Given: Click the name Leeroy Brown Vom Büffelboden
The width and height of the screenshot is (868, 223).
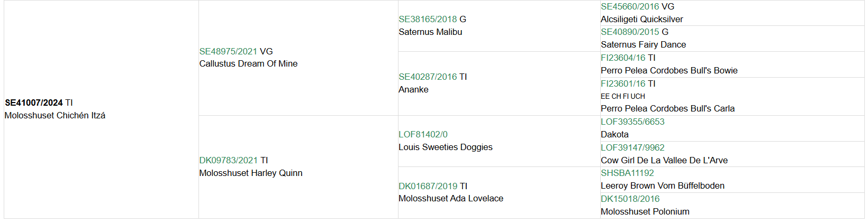Looking at the screenshot, I should click(x=662, y=185).
